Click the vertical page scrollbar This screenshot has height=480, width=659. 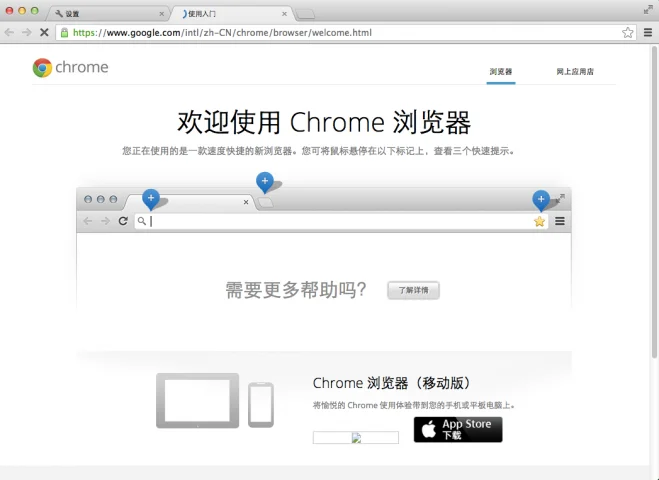tap(654, 202)
